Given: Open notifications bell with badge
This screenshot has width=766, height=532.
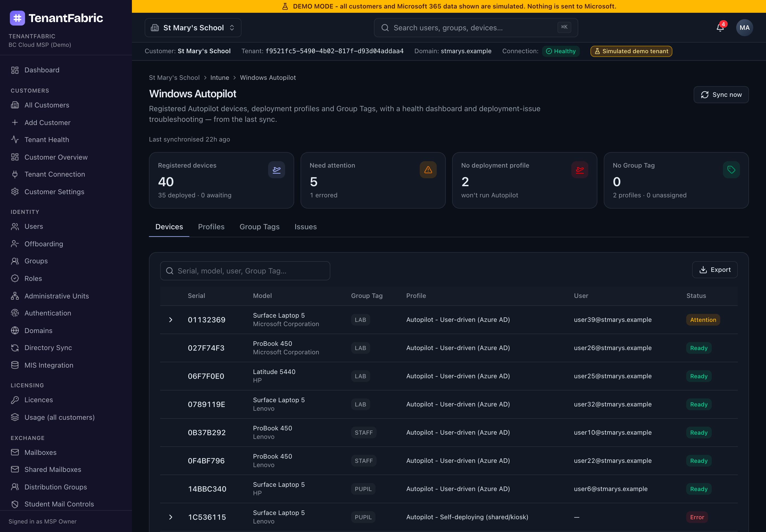Looking at the screenshot, I should (x=720, y=28).
